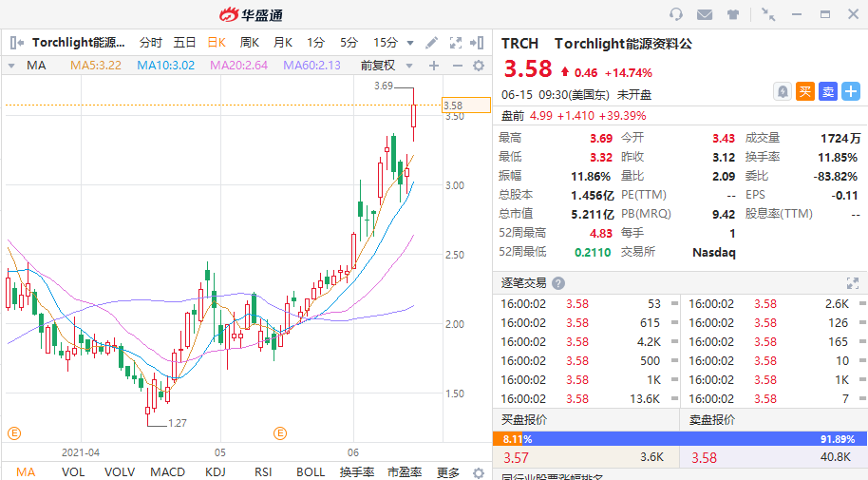Click the 3.69 high price label
The height and width of the screenshot is (480, 868).
click(383, 86)
